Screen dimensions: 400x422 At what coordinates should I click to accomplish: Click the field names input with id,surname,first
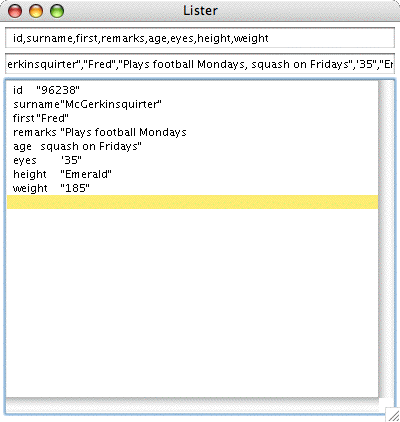click(x=200, y=38)
